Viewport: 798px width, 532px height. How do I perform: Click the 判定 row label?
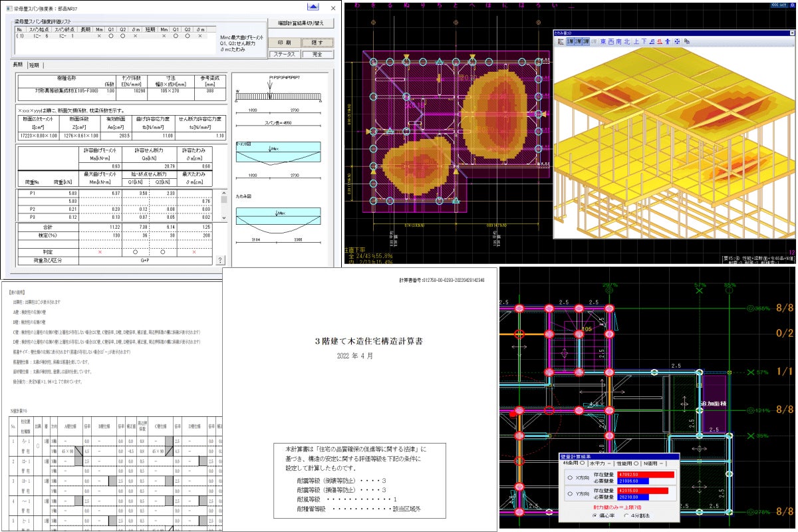[47, 252]
